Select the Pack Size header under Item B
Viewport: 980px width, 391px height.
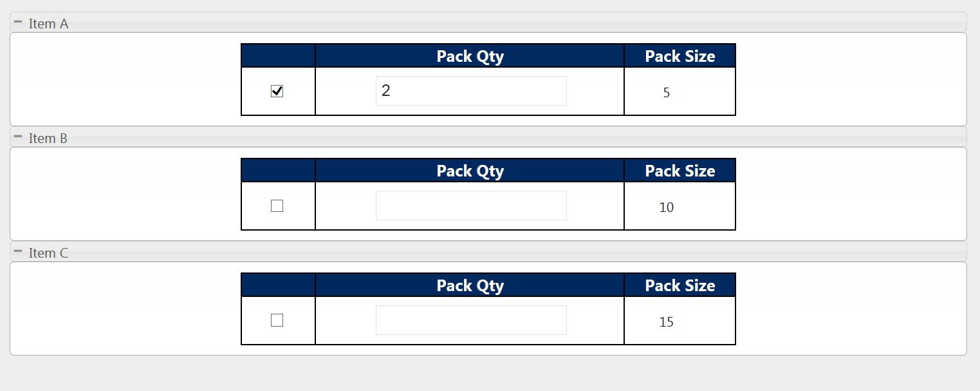tap(680, 171)
